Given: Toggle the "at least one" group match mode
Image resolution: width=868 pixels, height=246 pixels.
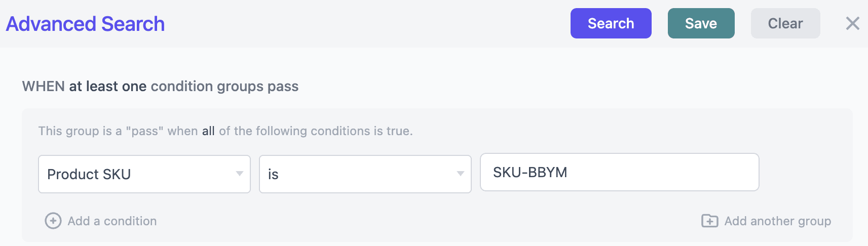Looking at the screenshot, I should pyautogui.click(x=108, y=87).
